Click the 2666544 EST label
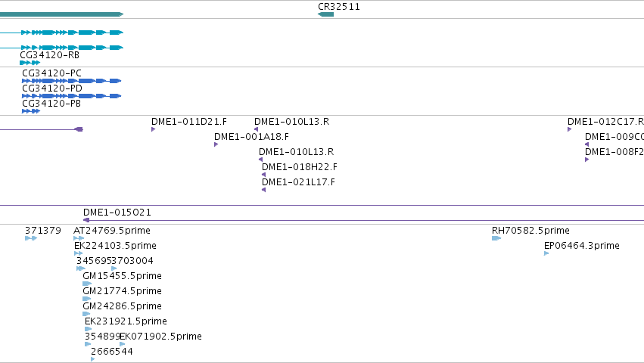 112,352
